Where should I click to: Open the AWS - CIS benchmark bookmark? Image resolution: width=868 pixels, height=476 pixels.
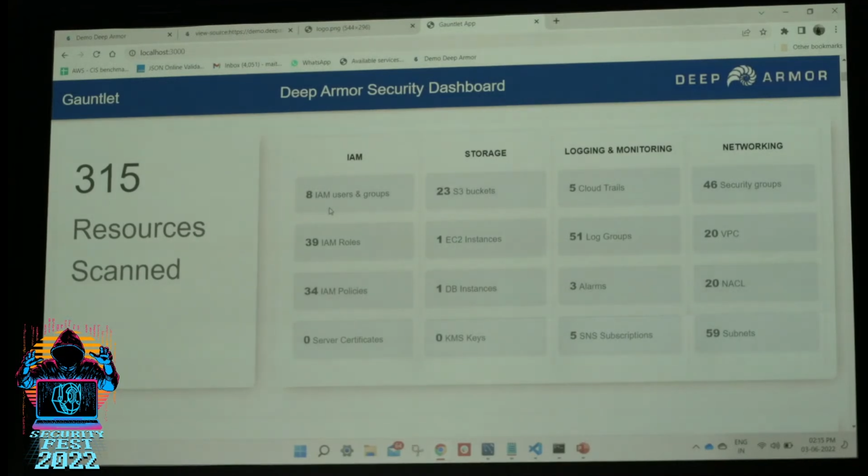pos(95,70)
